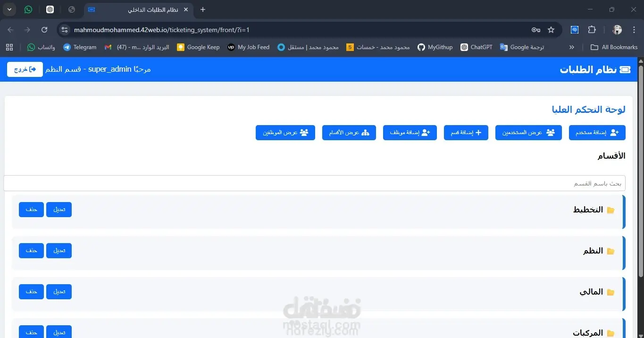This screenshot has width=644, height=338.
Task: Open the Gmail البريد الوارد bookmark
Action: (137, 47)
